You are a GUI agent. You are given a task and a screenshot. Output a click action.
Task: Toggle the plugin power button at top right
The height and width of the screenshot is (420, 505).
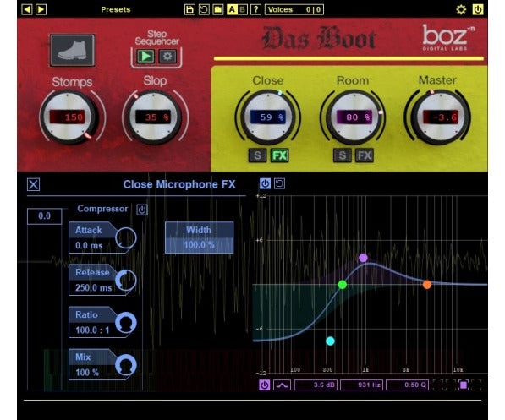[478, 9]
